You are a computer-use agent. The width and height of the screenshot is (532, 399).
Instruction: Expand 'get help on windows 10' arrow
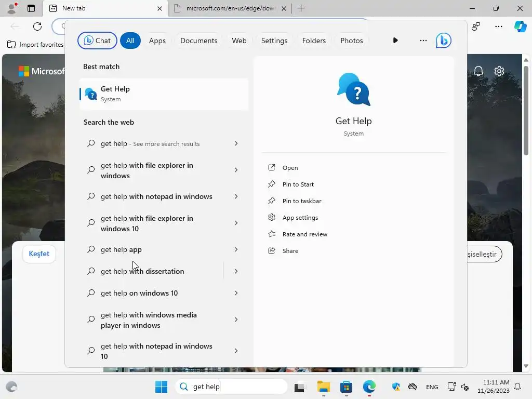point(236,293)
